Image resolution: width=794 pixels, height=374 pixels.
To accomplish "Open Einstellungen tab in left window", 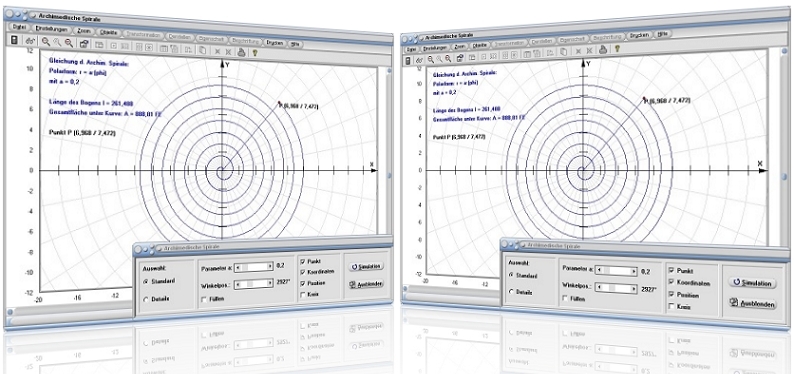I will (52, 30).
